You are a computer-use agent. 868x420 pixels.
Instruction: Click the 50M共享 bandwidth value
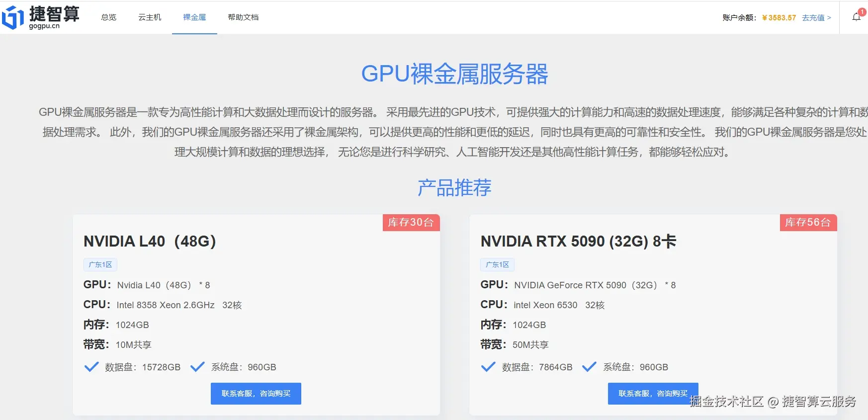[530, 345]
